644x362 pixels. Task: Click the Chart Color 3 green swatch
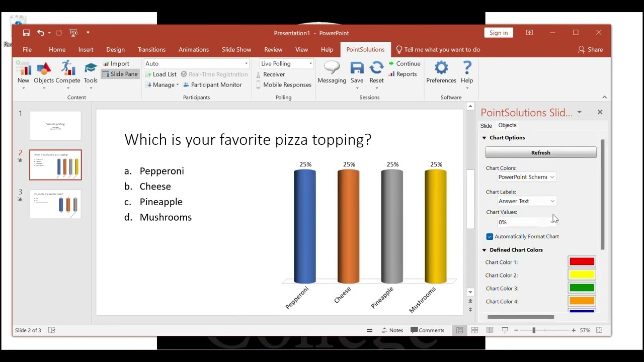point(582,288)
